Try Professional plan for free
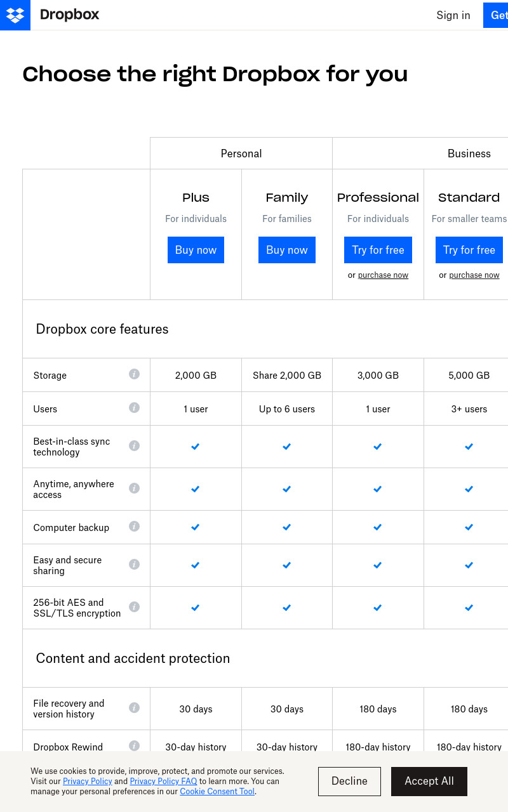This screenshot has width=508, height=812. 378,250
